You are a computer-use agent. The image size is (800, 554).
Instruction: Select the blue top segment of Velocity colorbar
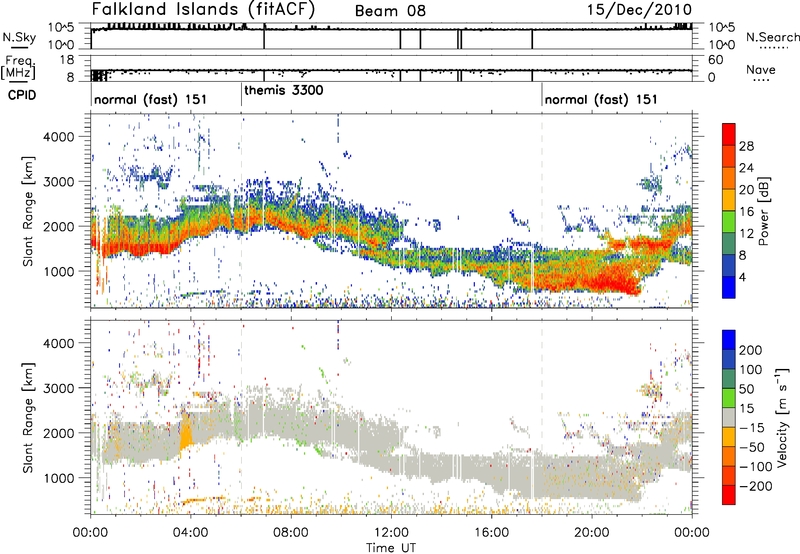[x=729, y=340]
